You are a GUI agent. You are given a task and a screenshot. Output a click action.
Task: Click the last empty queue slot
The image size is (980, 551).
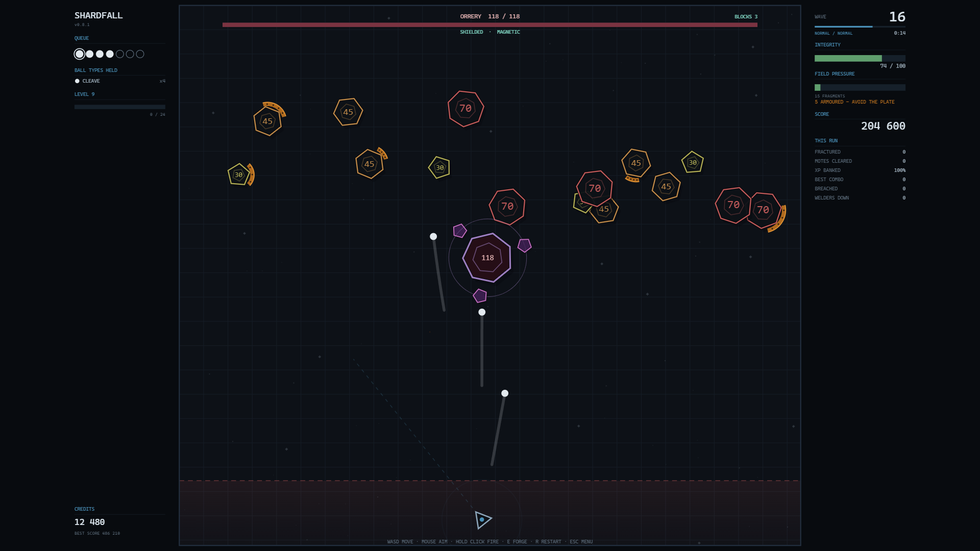(x=140, y=54)
